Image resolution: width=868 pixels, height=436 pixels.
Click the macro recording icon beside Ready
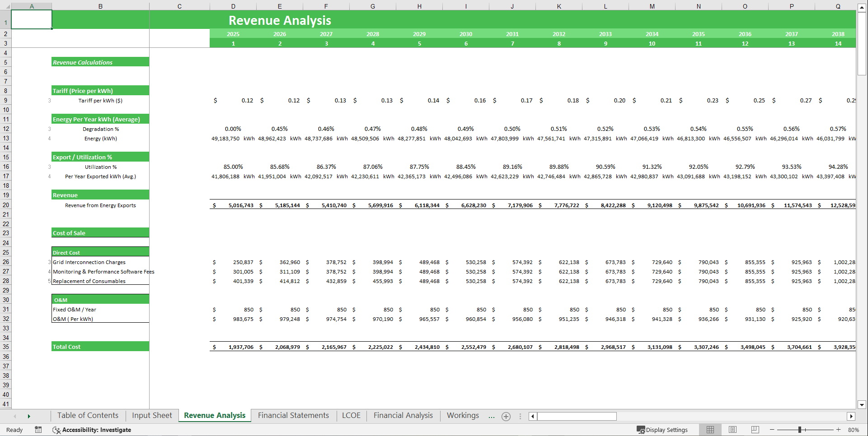(x=38, y=430)
